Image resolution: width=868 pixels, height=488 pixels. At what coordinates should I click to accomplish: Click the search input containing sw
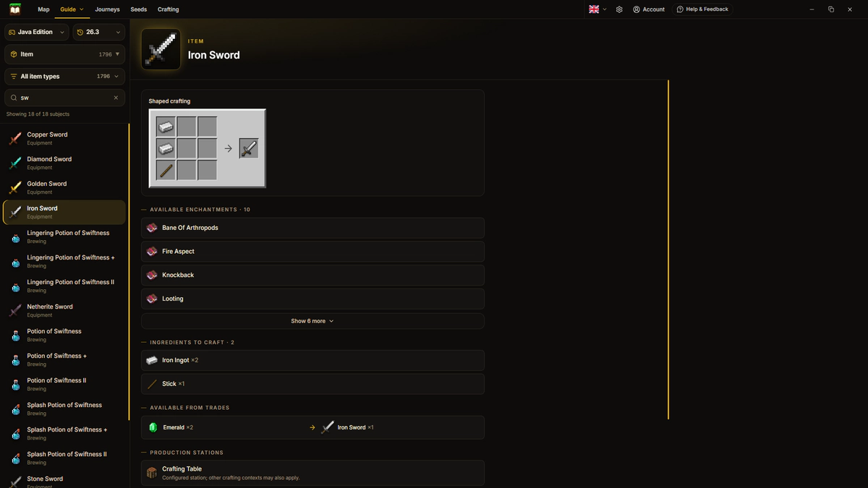65,98
